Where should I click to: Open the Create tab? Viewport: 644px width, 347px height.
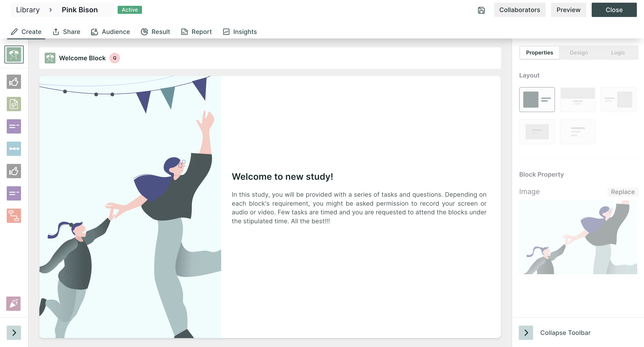coord(26,32)
